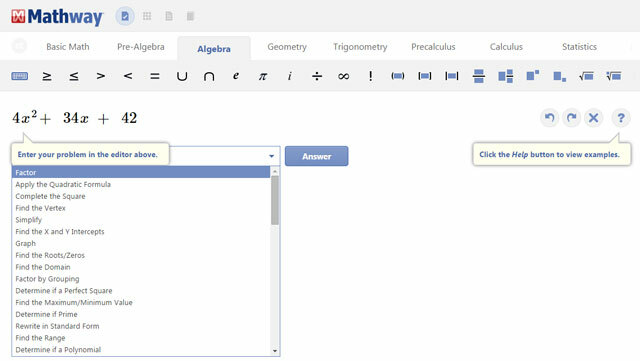Clear the problem with the X button
Image resolution: width=640 pixels, height=361 pixels.
click(593, 118)
